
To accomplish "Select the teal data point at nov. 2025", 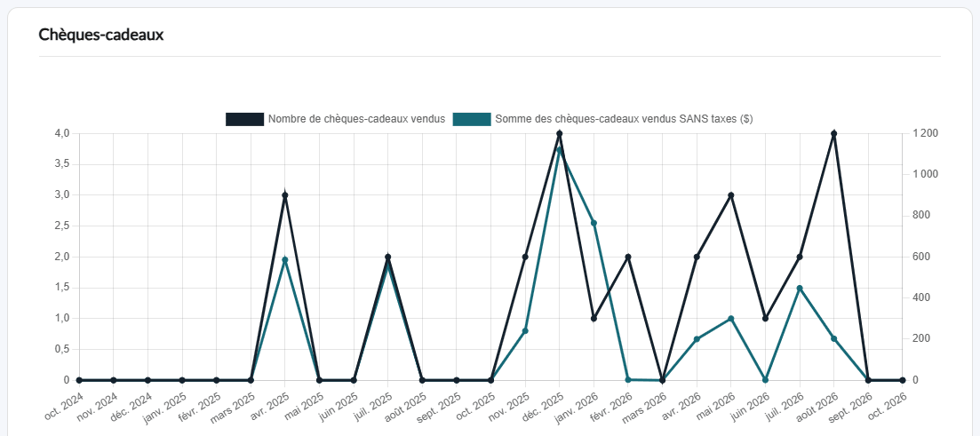I will pos(525,331).
